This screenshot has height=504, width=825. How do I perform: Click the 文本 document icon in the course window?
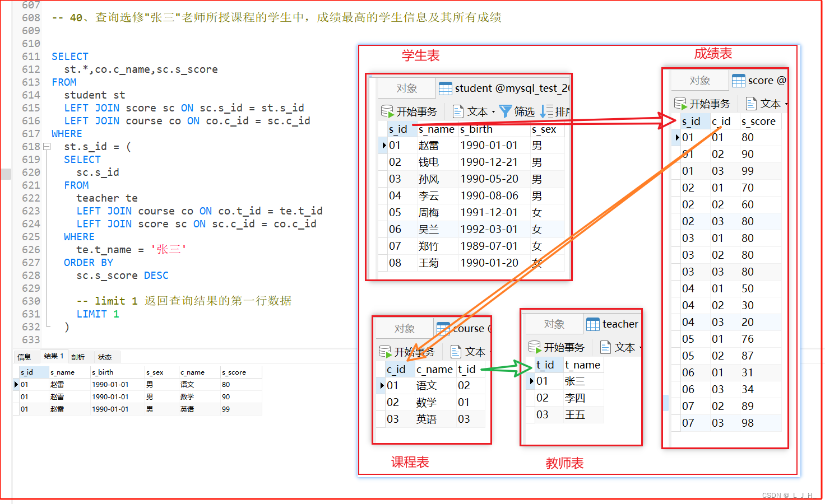pyautogui.click(x=456, y=351)
